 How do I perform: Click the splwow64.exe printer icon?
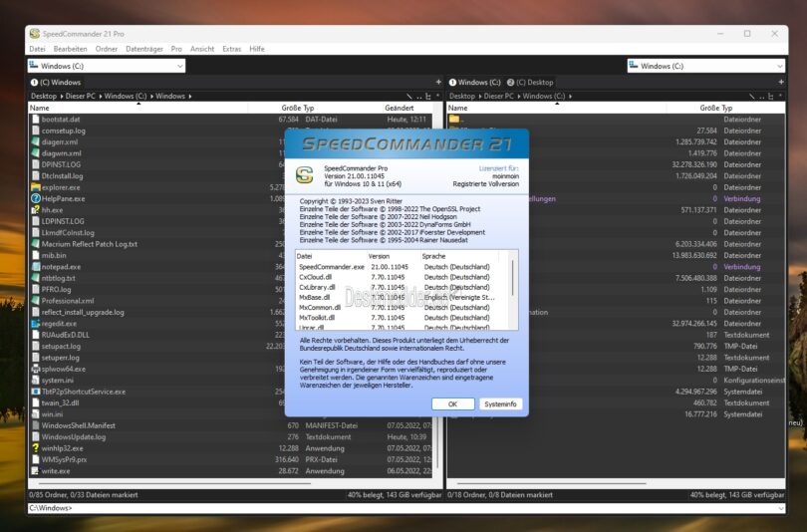click(x=36, y=369)
